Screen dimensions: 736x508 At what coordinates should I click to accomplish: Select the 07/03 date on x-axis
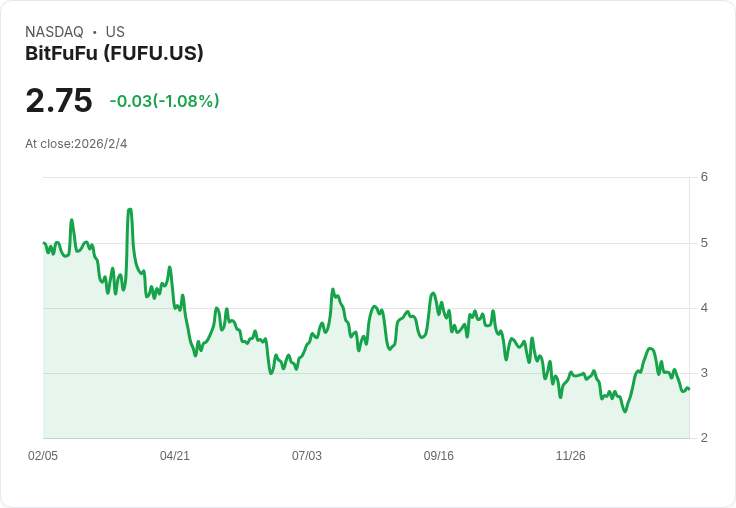307,456
